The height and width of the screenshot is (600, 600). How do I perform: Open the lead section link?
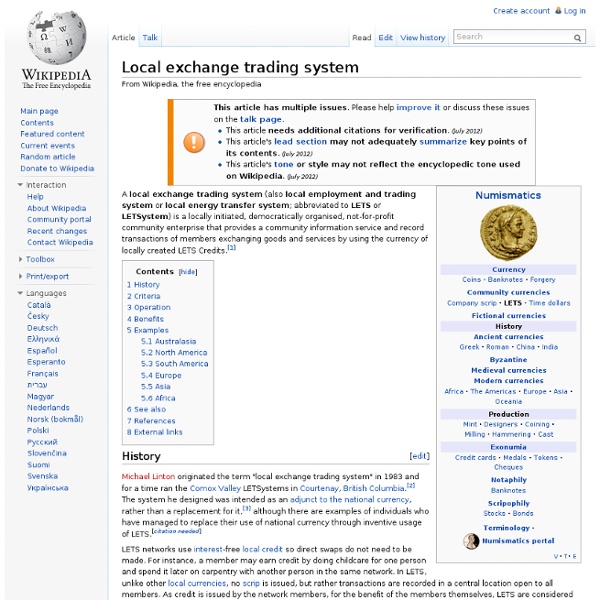click(300, 142)
